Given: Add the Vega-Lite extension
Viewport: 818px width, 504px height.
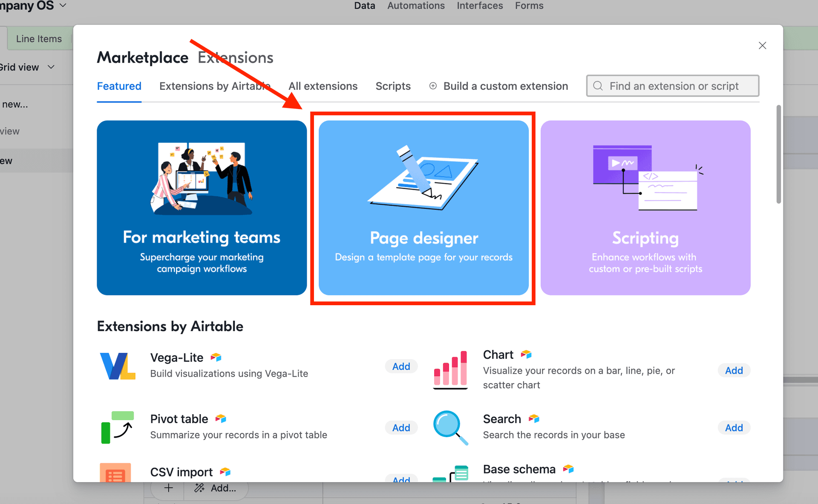Looking at the screenshot, I should click(401, 366).
